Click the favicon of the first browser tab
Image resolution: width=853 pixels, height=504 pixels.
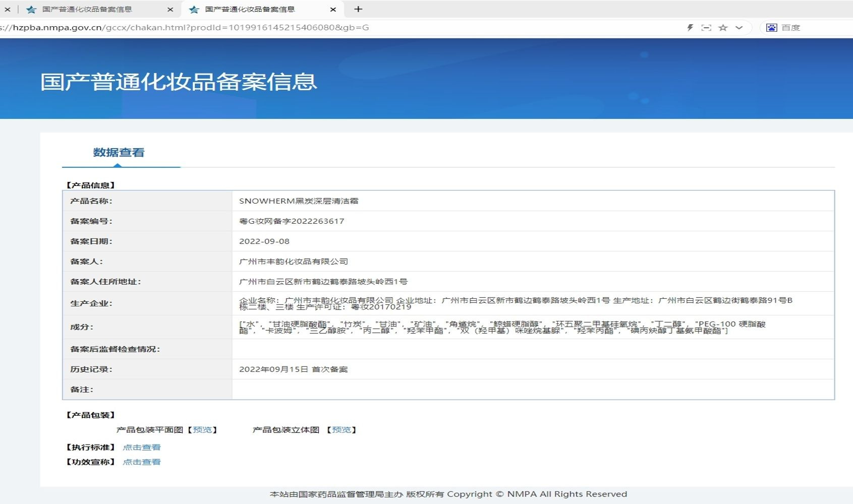[31, 10]
